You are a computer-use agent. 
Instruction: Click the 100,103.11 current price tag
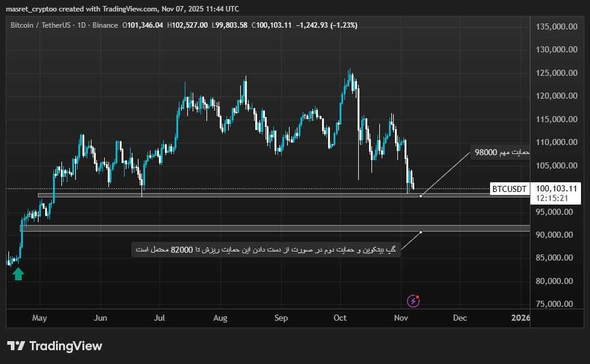tap(556, 188)
